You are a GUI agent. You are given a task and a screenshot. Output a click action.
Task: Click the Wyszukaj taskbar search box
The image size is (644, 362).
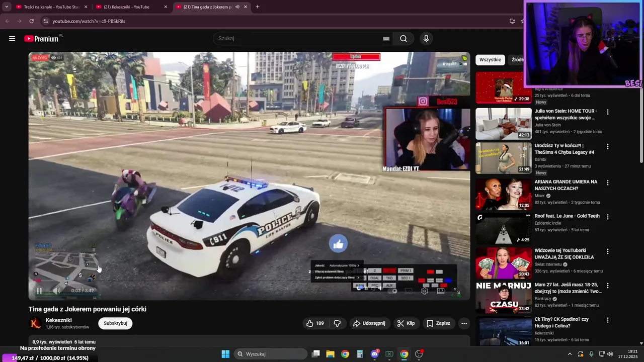(271, 354)
